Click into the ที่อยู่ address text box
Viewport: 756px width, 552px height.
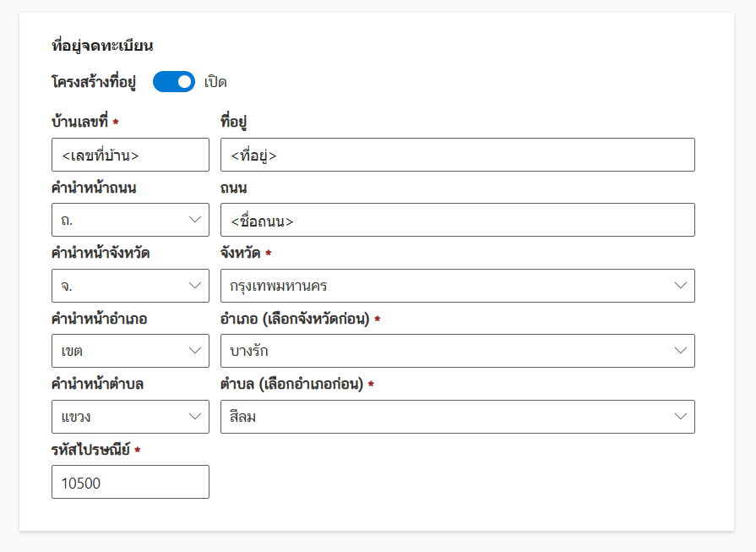pos(457,155)
